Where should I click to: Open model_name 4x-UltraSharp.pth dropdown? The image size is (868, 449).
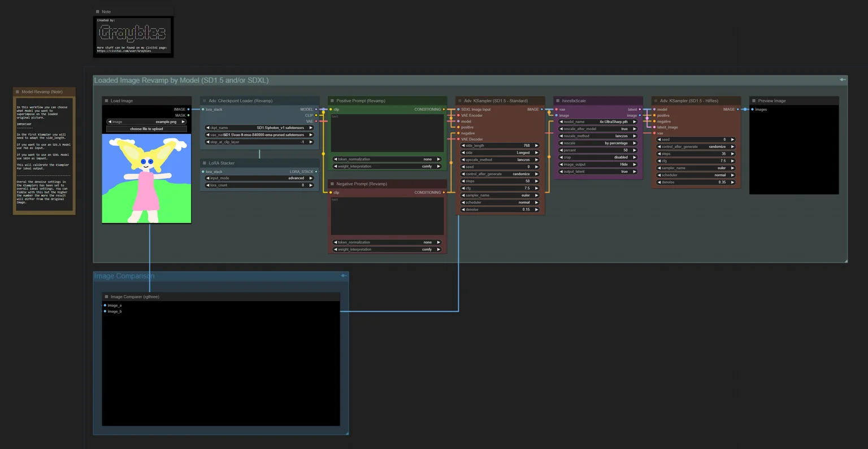[x=598, y=121]
